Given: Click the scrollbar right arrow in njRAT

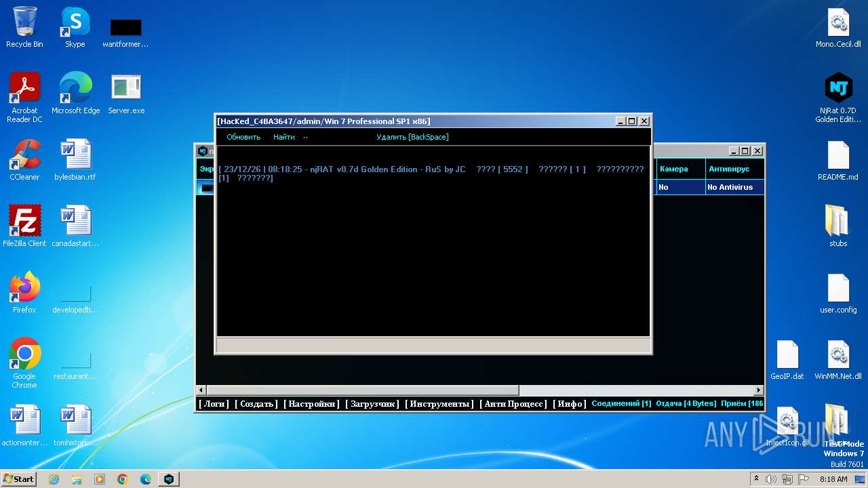Looking at the screenshot, I should [x=759, y=390].
